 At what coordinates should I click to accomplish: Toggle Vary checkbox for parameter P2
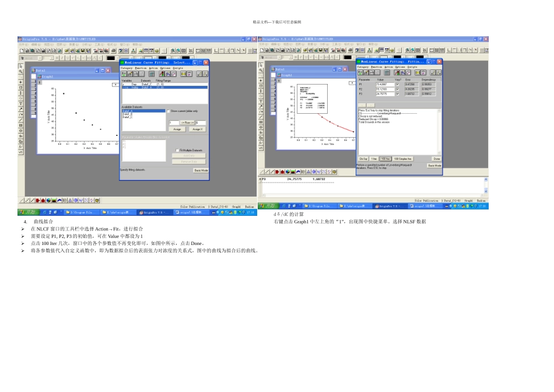pyautogui.click(x=398, y=89)
